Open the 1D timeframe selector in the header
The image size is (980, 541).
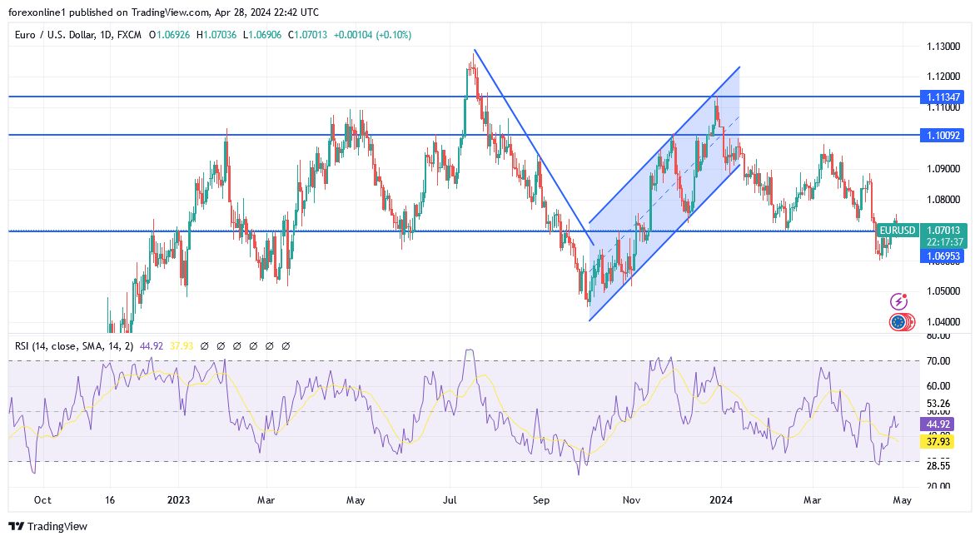[107, 35]
